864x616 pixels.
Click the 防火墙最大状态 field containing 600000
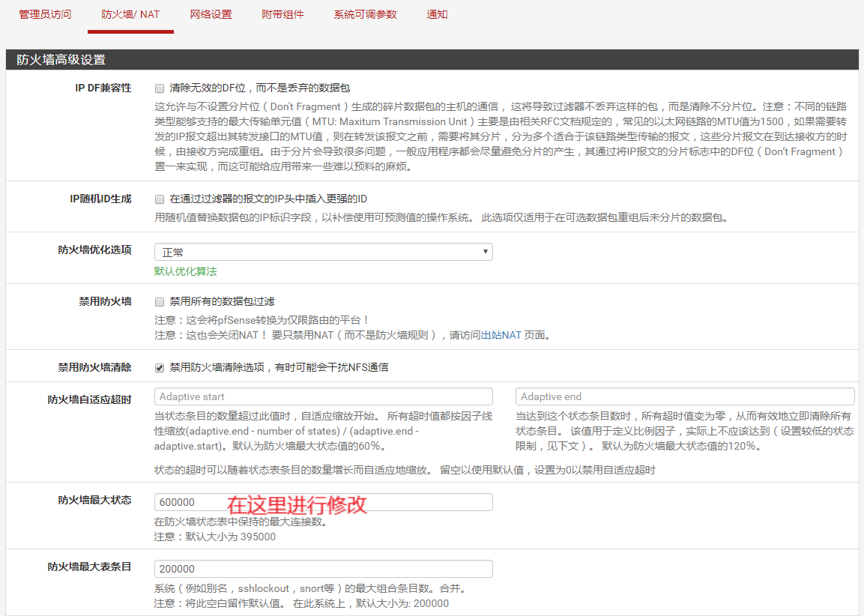tap(323, 502)
